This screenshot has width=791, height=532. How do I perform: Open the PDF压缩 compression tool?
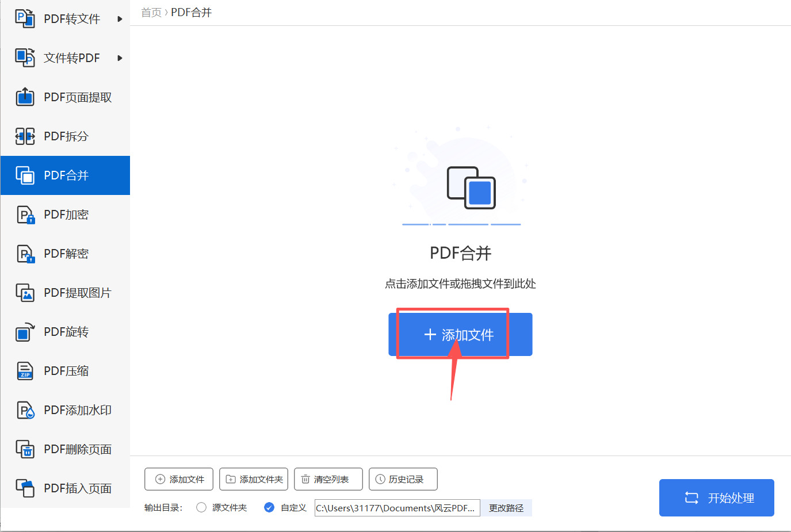[x=65, y=371]
